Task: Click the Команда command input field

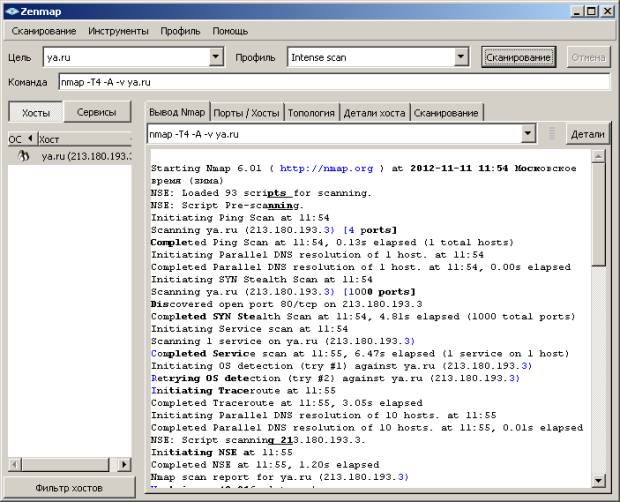Action: click(x=334, y=82)
